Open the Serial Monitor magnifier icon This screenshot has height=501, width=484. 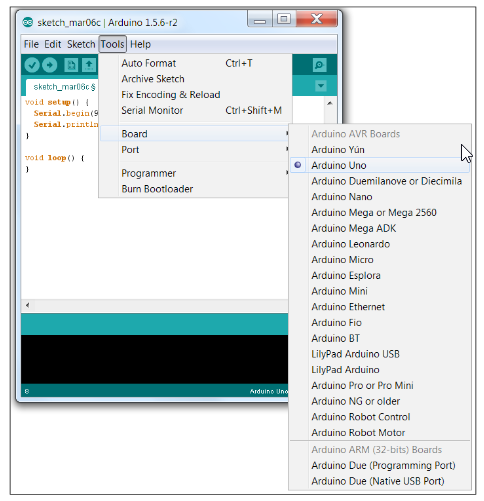pyautogui.click(x=320, y=65)
